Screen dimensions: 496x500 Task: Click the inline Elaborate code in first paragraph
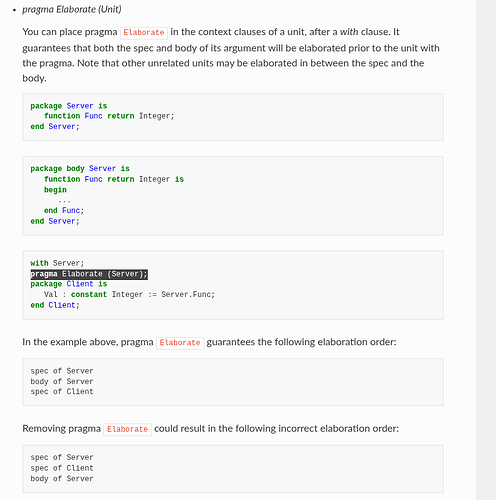click(x=144, y=33)
